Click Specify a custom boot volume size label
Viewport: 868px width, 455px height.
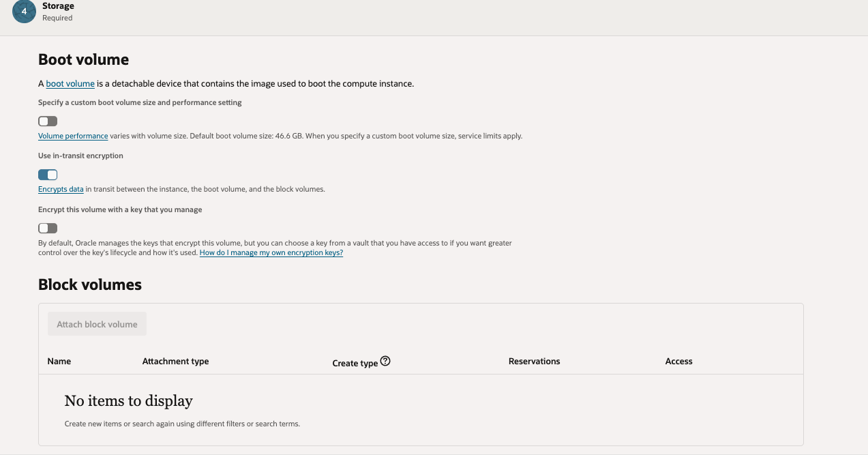coord(140,102)
